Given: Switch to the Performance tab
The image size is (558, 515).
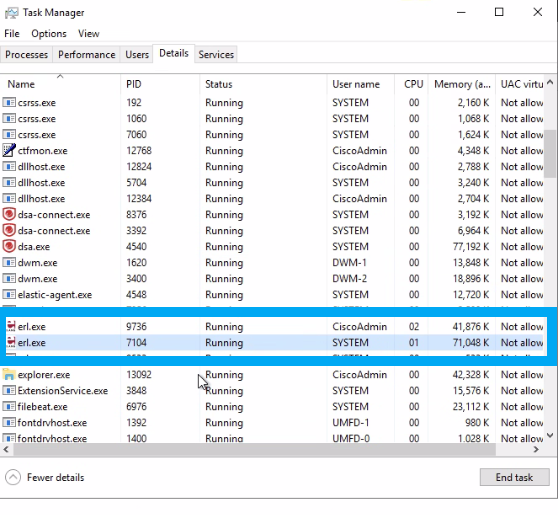Looking at the screenshot, I should [86, 54].
